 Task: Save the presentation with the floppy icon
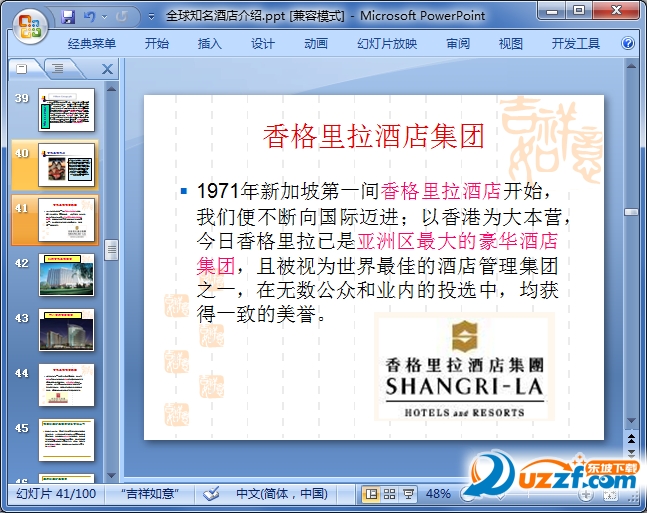[x=68, y=17]
